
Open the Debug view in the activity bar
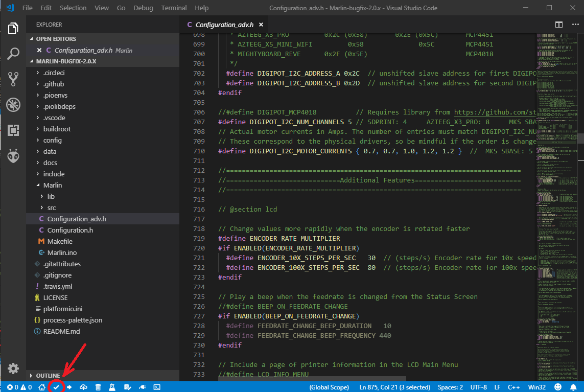pyautogui.click(x=13, y=105)
